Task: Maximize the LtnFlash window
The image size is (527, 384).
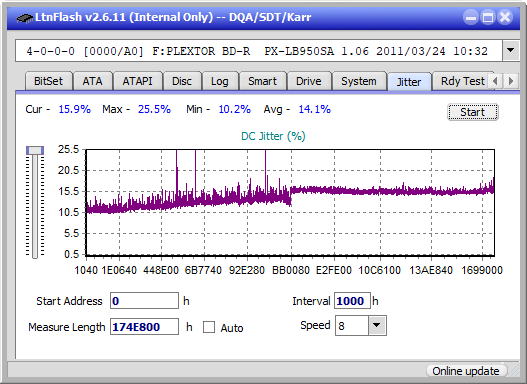Action: click(x=488, y=17)
